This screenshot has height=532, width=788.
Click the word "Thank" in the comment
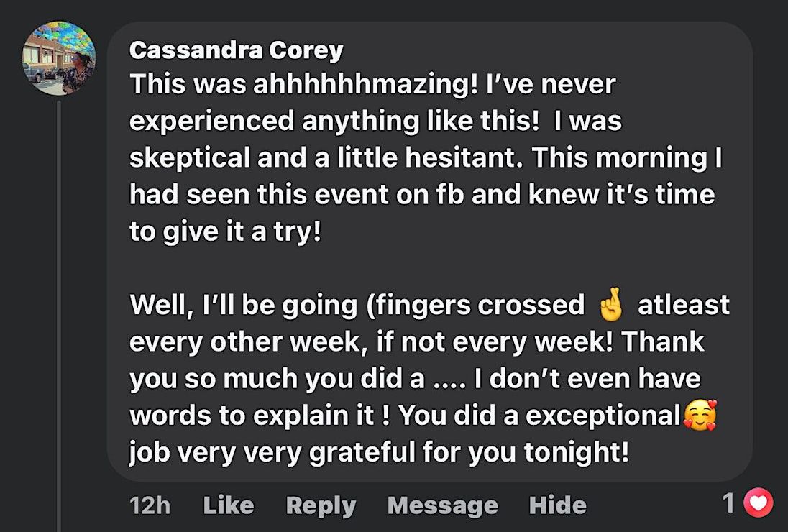point(664,341)
